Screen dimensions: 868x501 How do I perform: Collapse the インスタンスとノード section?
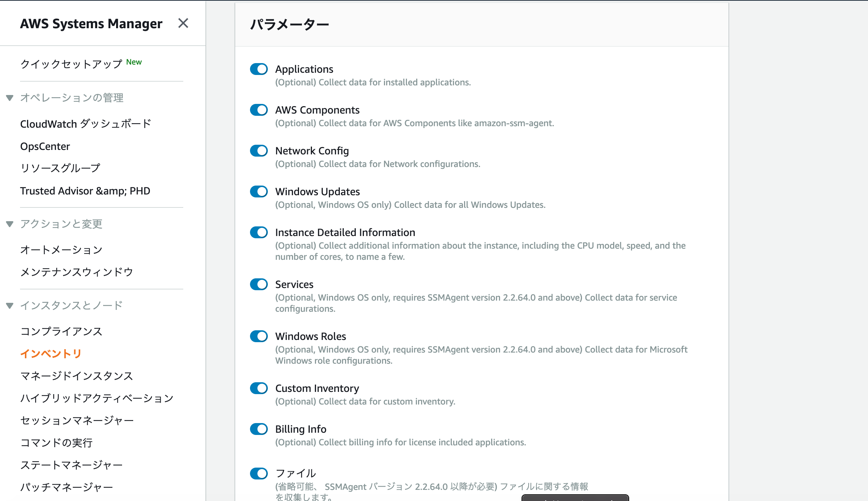[x=10, y=306]
